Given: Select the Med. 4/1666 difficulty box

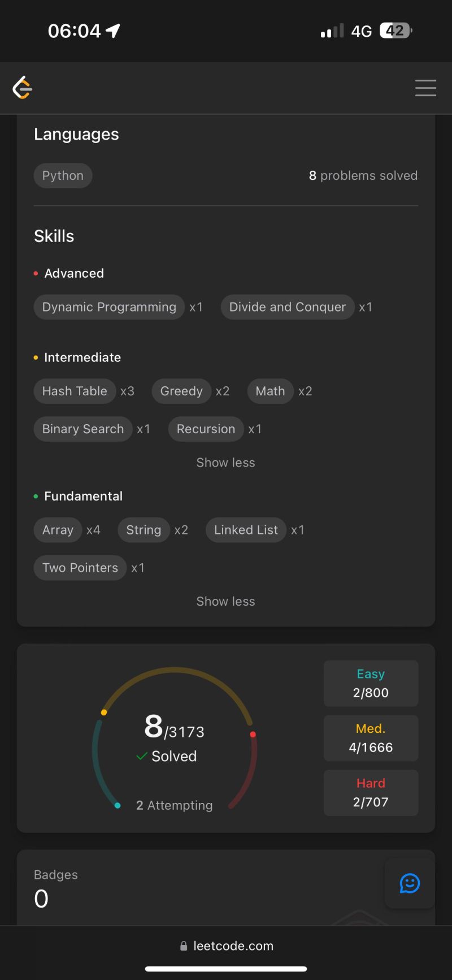Looking at the screenshot, I should pyautogui.click(x=371, y=738).
